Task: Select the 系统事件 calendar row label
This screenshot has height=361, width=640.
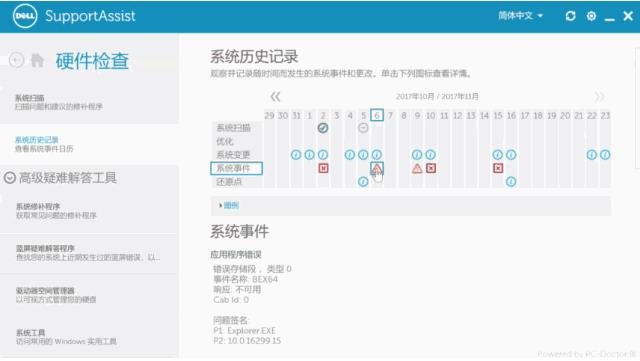Action: tap(236, 168)
